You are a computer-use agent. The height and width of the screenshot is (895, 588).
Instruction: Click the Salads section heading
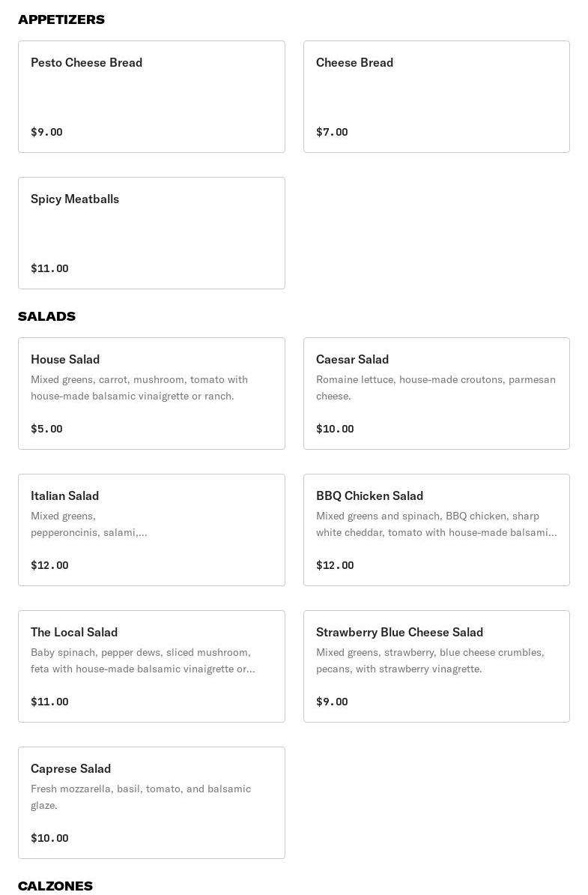(46, 316)
